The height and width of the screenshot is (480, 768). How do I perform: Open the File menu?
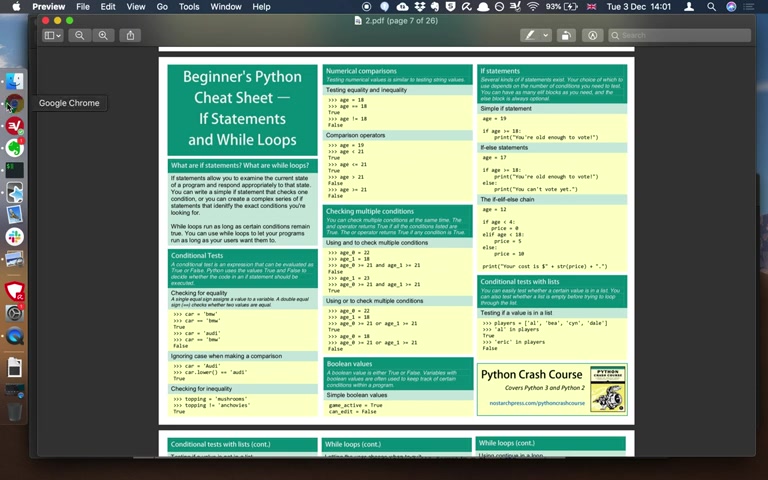(83, 6)
